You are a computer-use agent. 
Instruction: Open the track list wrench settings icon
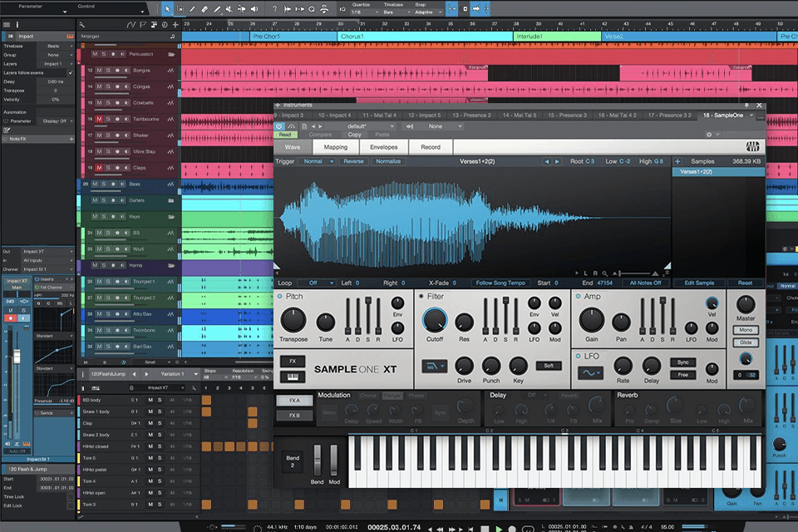point(82,24)
